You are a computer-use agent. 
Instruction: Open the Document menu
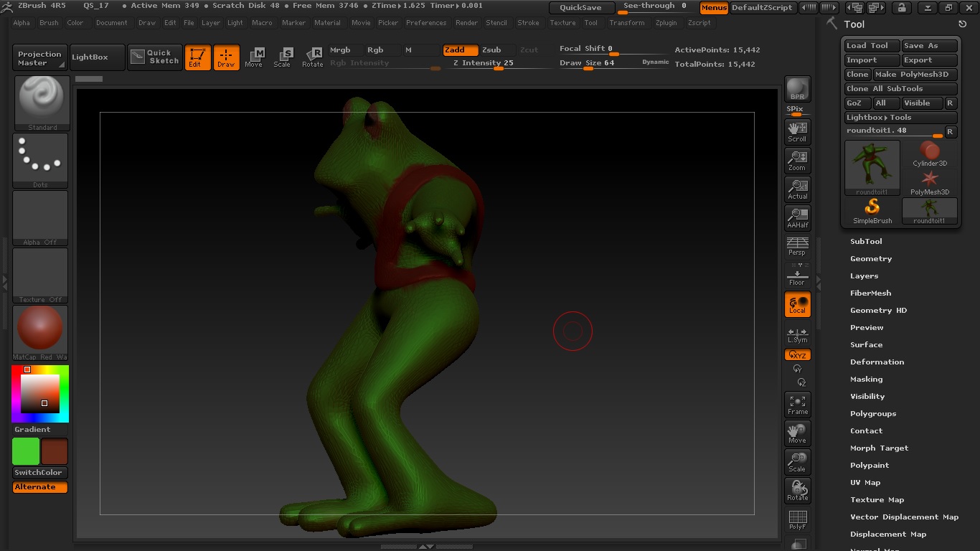111,23
